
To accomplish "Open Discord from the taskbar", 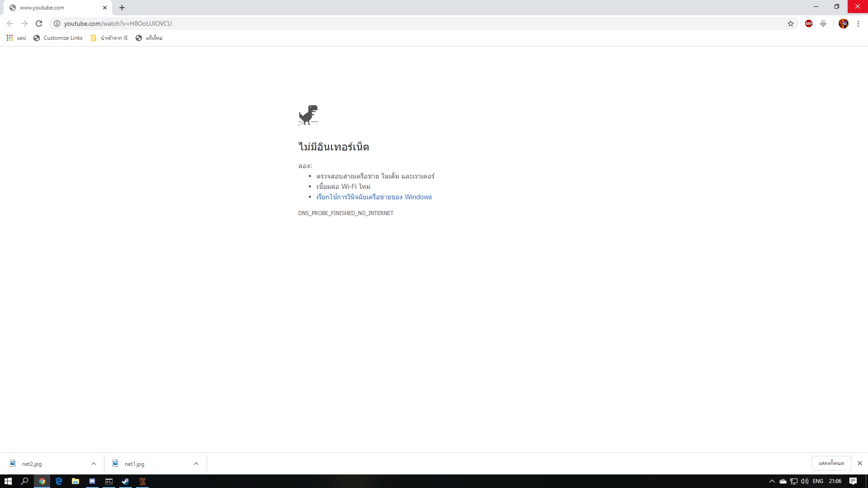I will pyautogui.click(x=92, y=481).
